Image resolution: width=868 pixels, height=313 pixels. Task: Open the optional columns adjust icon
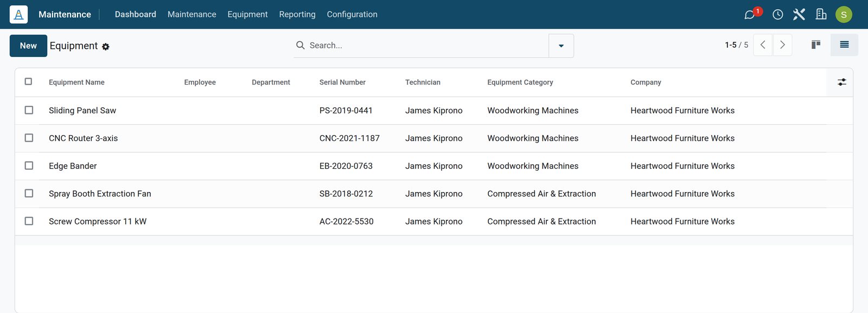click(841, 82)
